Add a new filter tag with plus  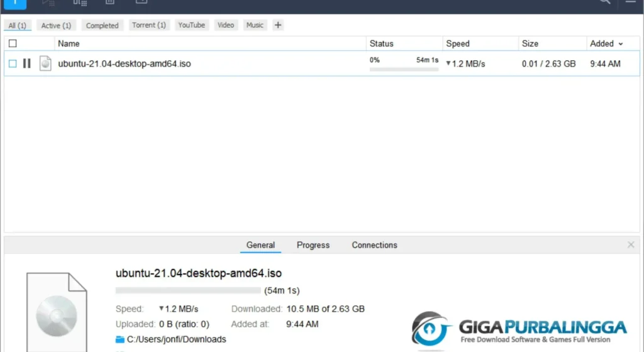point(278,25)
